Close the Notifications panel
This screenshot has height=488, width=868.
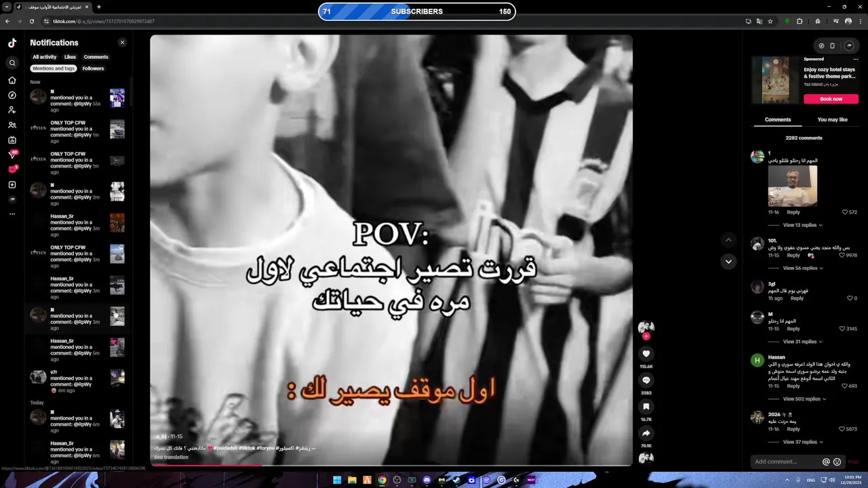(x=123, y=43)
